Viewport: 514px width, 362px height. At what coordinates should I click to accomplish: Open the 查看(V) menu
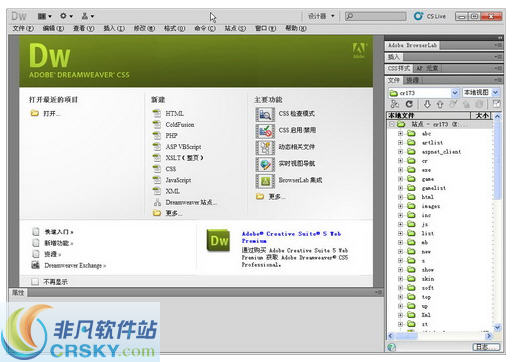84,28
